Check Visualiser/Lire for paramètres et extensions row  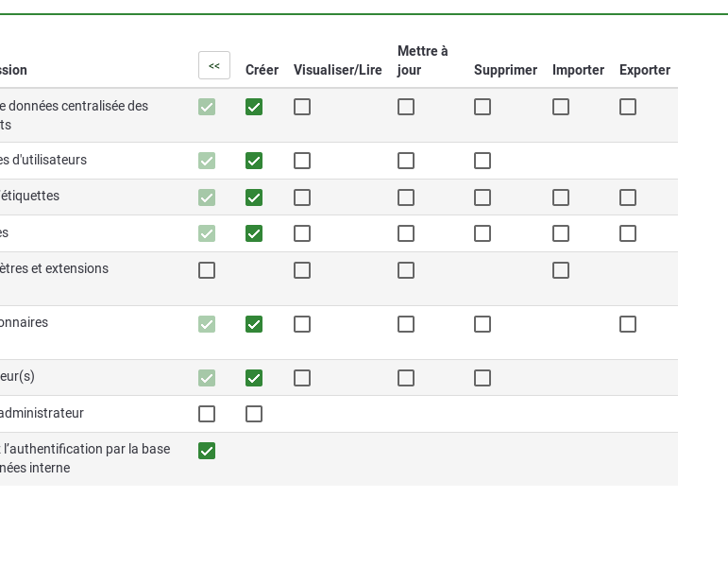point(302,270)
